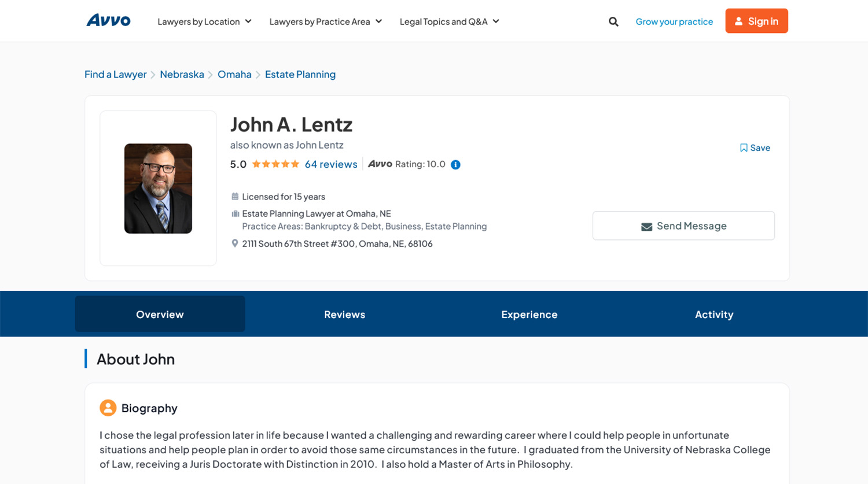Click the five-star rating stars
This screenshot has height=484, width=868.
pyautogui.click(x=275, y=164)
